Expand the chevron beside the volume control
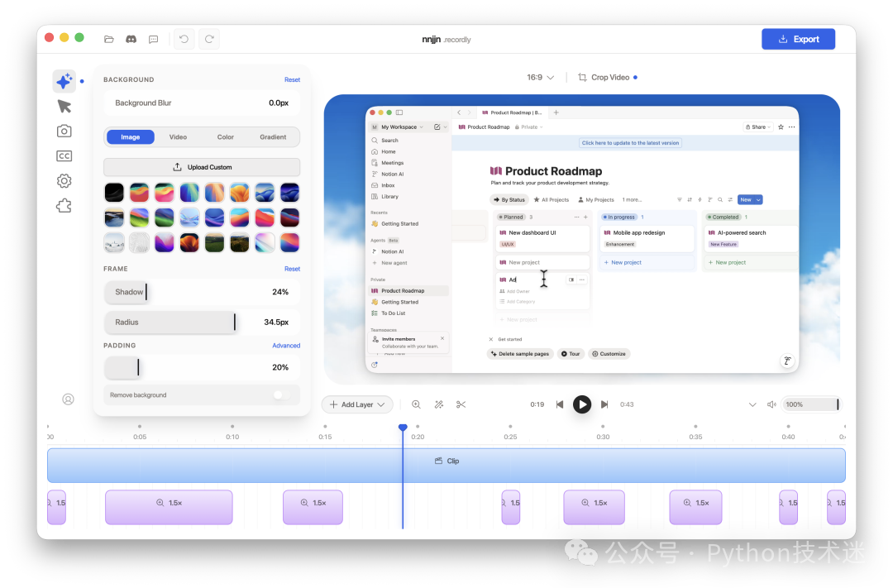Viewport: 893px width, 588px height. click(752, 404)
